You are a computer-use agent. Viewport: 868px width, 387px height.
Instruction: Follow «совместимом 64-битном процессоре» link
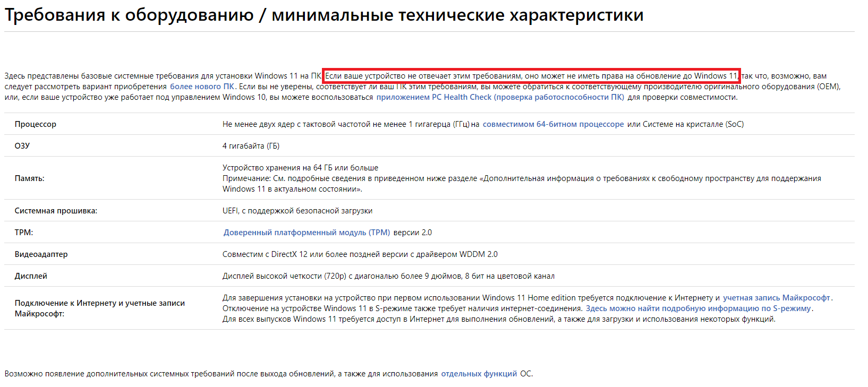553,124
